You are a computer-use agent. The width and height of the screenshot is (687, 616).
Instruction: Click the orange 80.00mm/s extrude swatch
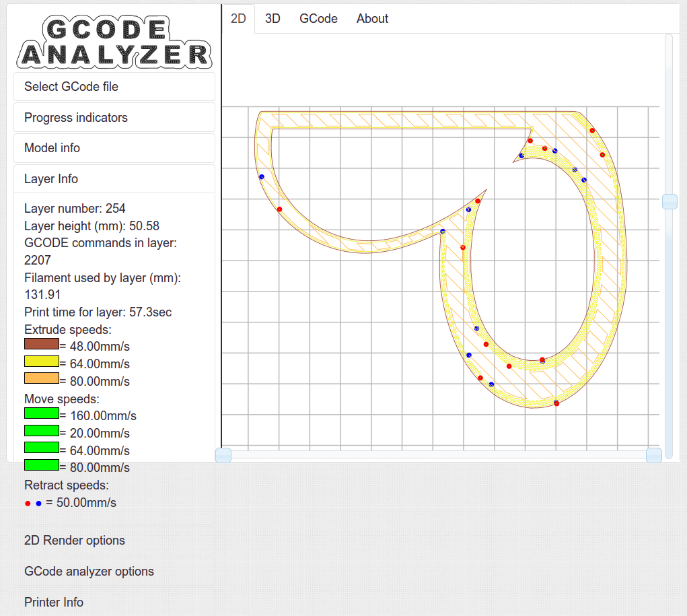(42, 378)
